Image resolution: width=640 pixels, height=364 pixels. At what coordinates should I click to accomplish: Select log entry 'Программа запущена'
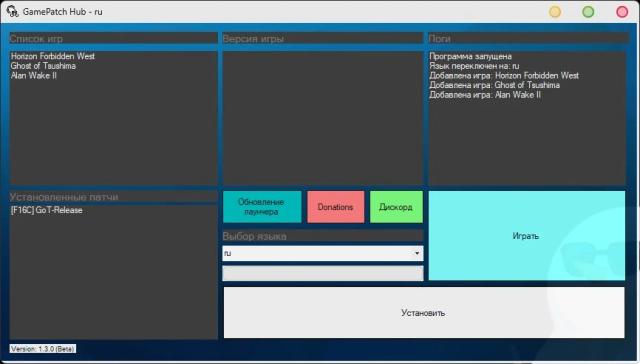click(x=470, y=56)
